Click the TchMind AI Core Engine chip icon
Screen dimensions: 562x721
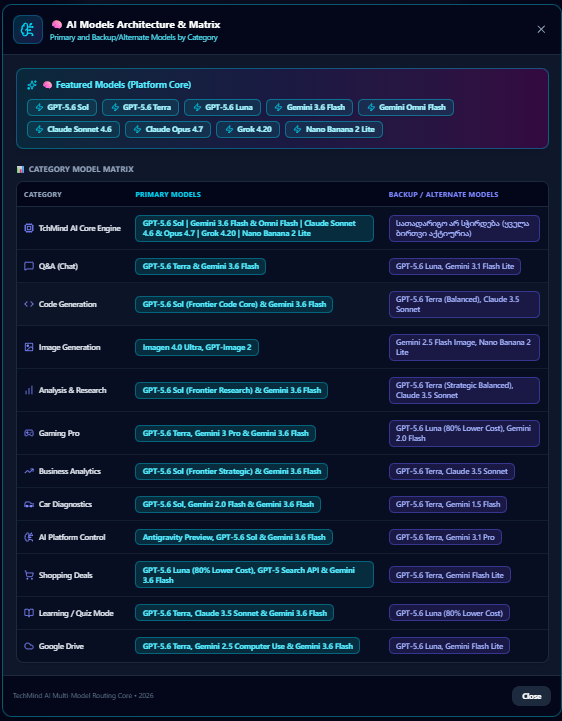29,228
